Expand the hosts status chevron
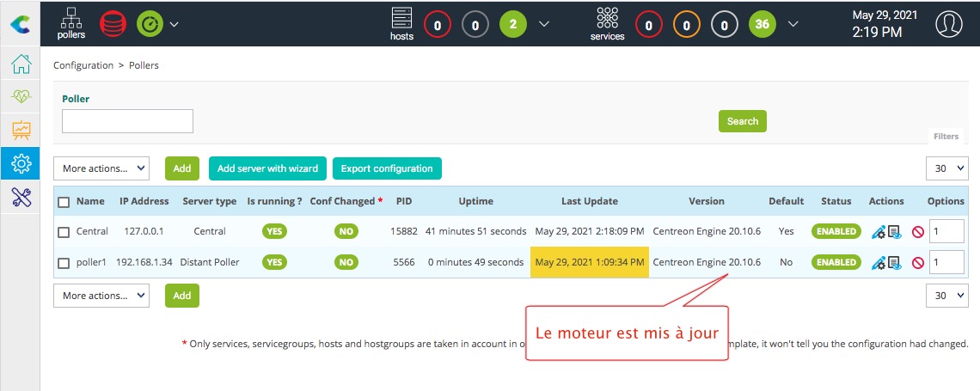The width and height of the screenshot is (980, 391). [x=543, y=24]
